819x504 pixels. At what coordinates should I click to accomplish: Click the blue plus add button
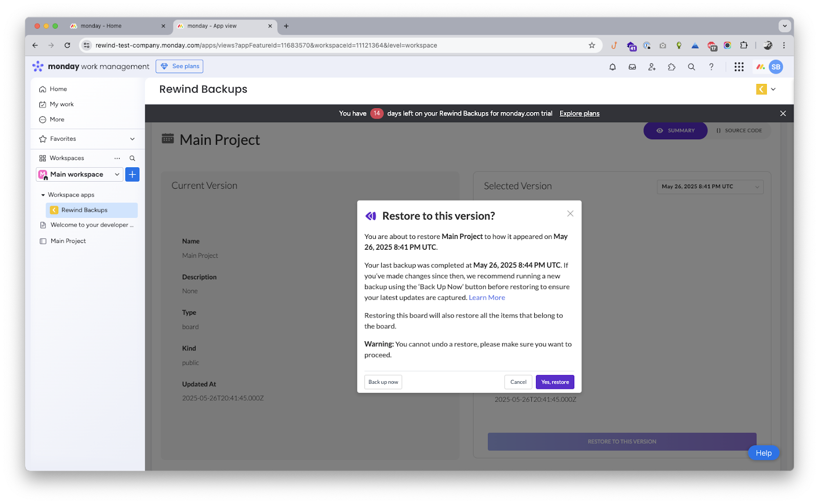pyautogui.click(x=132, y=174)
